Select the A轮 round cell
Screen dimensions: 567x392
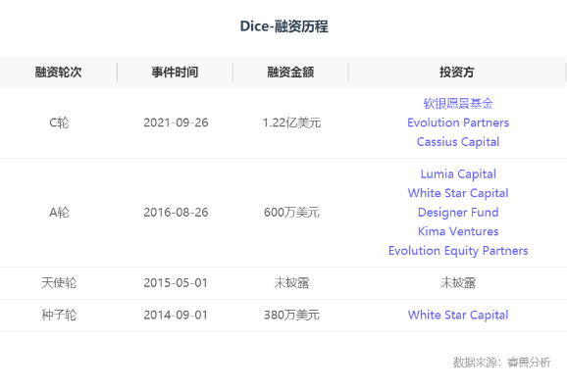pos(59,213)
